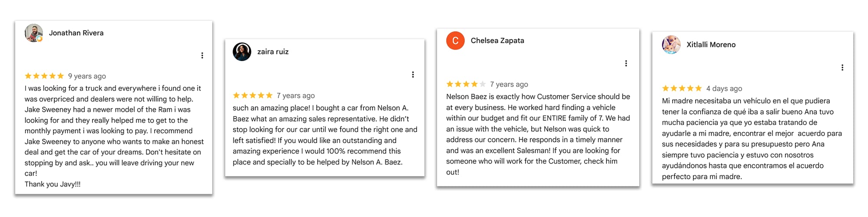The width and height of the screenshot is (868, 217).
Task: Open the options menu on Jonathan Rivera's review
Action: pyautogui.click(x=202, y=56)
